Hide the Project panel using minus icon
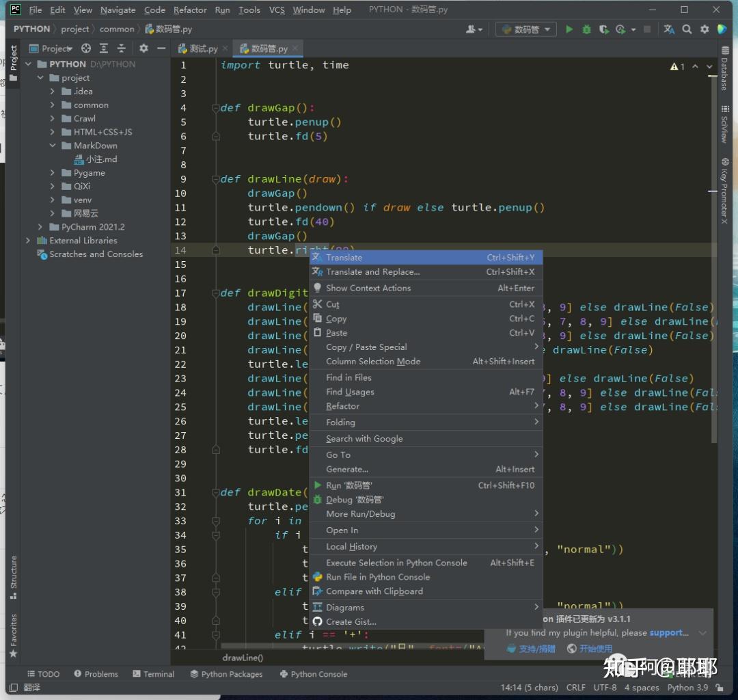 161,49
